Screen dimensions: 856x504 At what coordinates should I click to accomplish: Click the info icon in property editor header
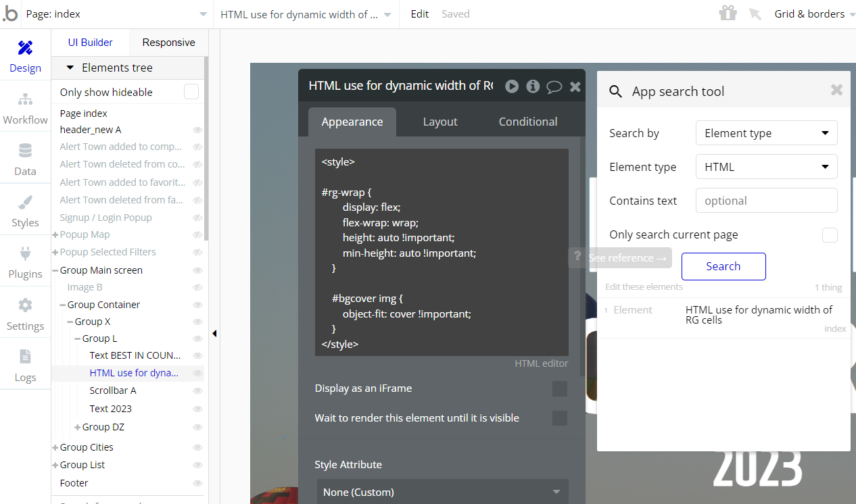click(x=533, y=86)
